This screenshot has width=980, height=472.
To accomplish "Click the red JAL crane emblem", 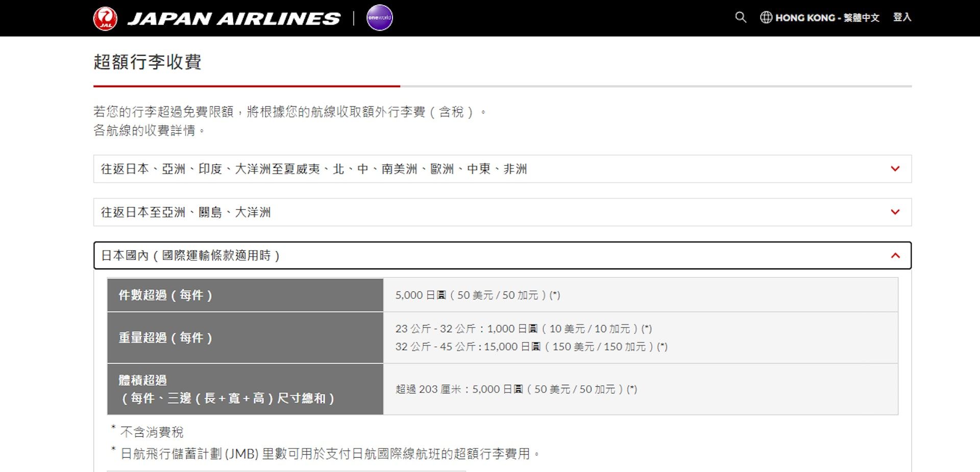I will click(106, 17).
